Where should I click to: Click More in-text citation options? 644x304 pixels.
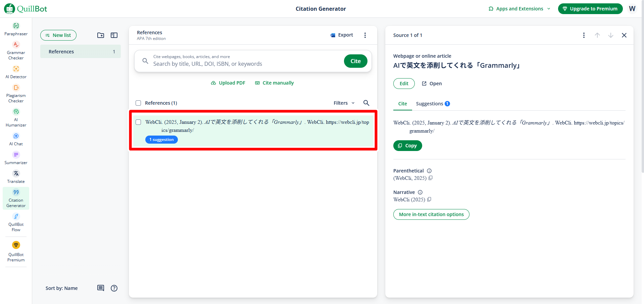pos(431,214)
